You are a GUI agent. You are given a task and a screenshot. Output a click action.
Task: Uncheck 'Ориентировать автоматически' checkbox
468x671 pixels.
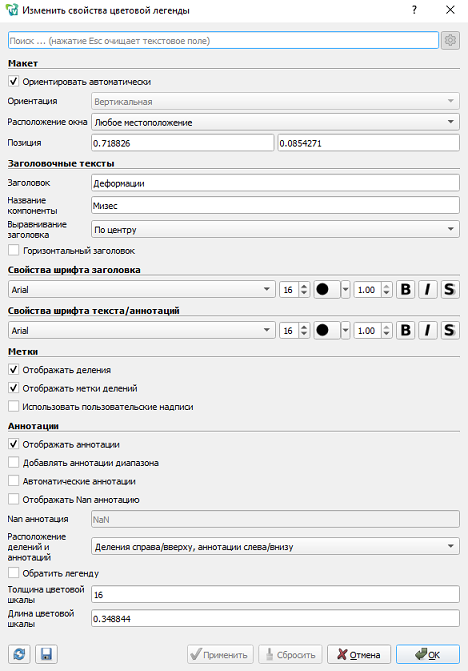[14, 81]
